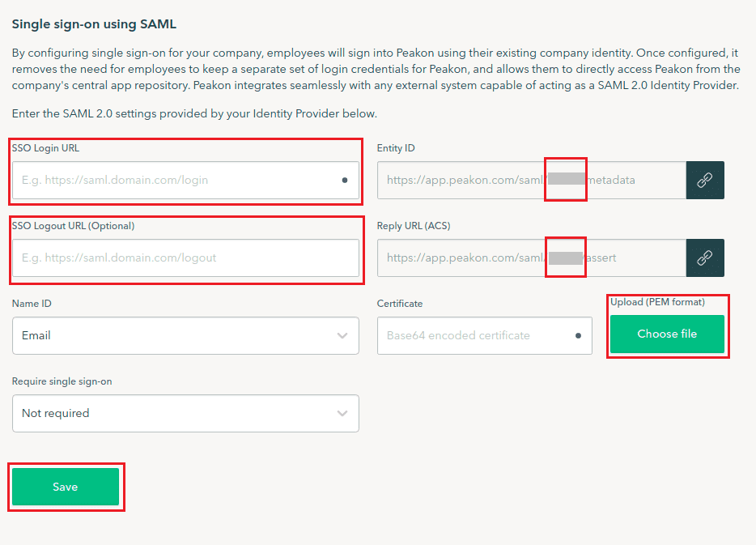Click the 'SSO Logout URL (Optional)' label
This screenshot has width=756, height=545.
point(73,226)
